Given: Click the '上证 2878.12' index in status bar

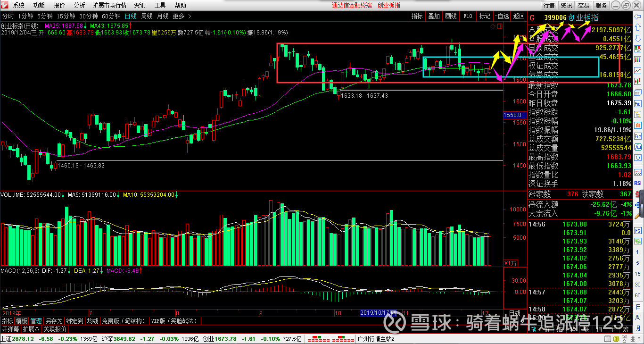Looking at the screenshot, I should (17, 339).
